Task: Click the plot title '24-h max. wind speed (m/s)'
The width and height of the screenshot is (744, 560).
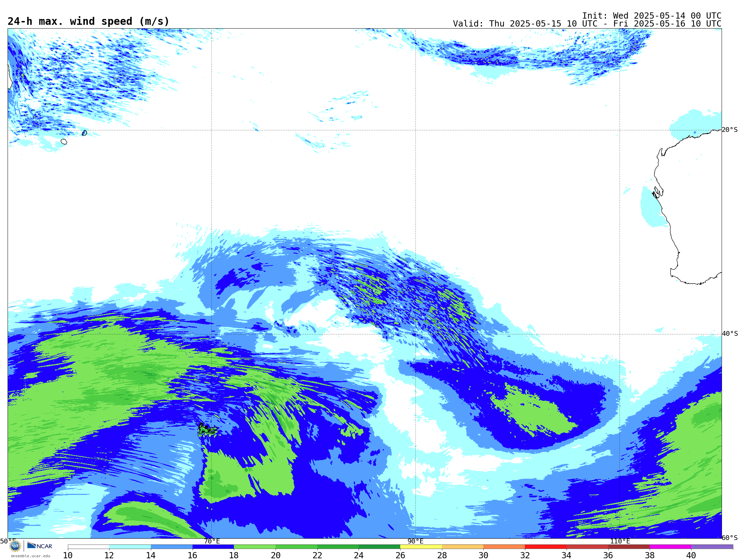Action: tap(89, 21)
